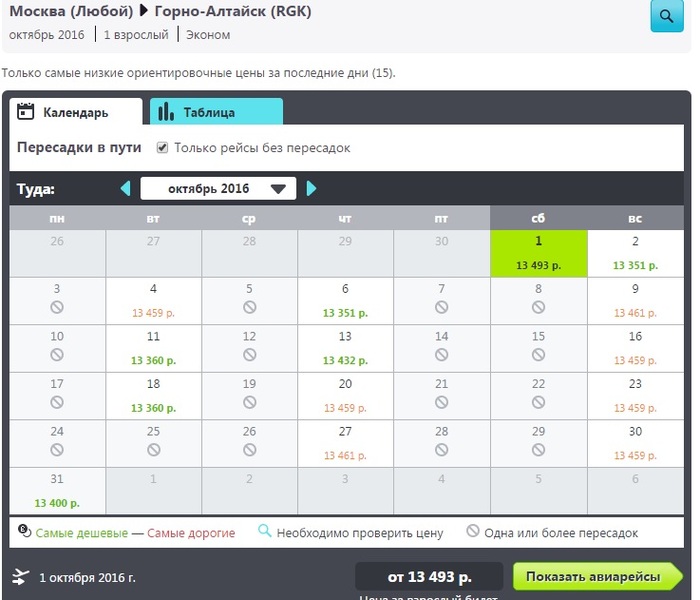The width and height of the screenshot is (700, 600).
Task: Select October 13 priced 13 432 р.
Action: click(345, 348)
